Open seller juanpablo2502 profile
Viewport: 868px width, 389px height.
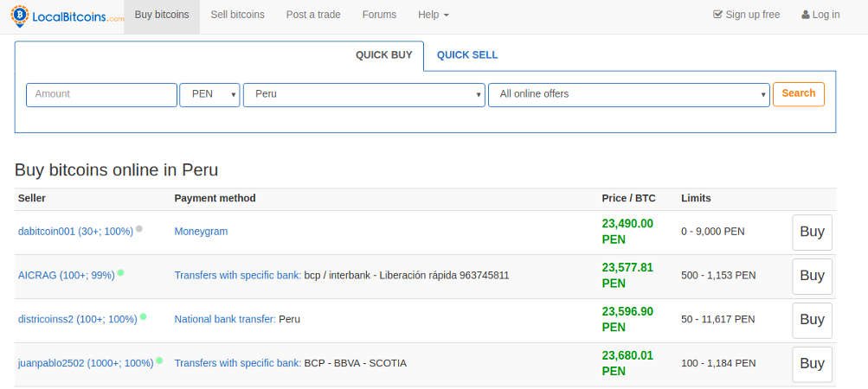click(86, 364)
